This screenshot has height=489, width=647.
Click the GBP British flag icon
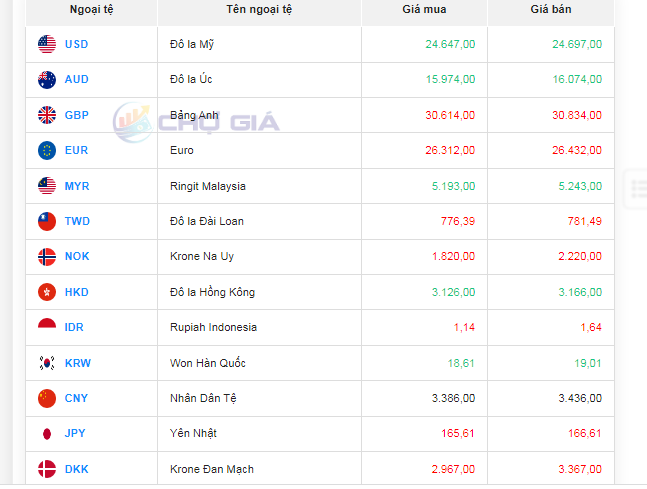(x=47, y=115)
